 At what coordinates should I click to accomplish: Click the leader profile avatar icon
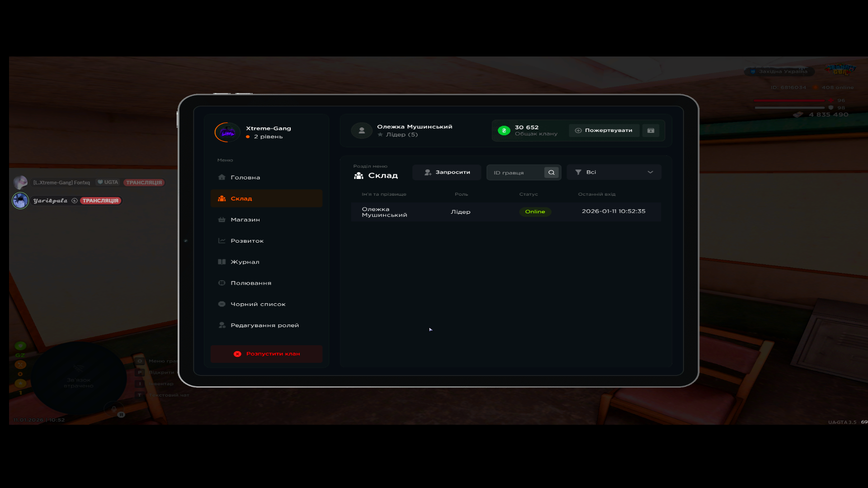click(x=362, y=131)
